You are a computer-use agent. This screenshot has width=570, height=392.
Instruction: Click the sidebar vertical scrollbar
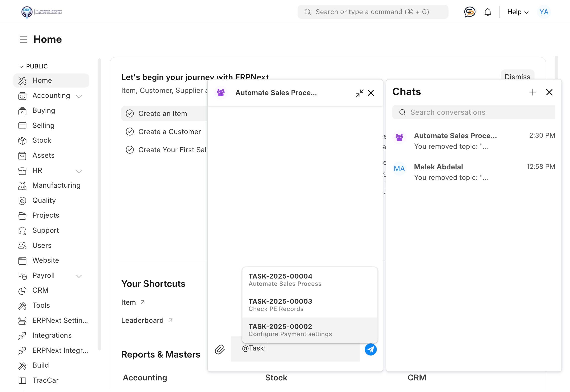100,204
